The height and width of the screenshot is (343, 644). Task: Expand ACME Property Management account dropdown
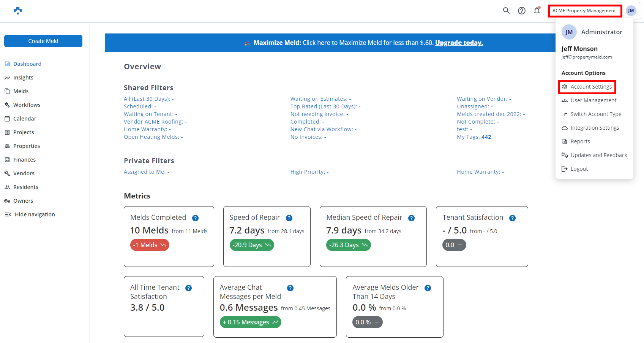[584, 11]
